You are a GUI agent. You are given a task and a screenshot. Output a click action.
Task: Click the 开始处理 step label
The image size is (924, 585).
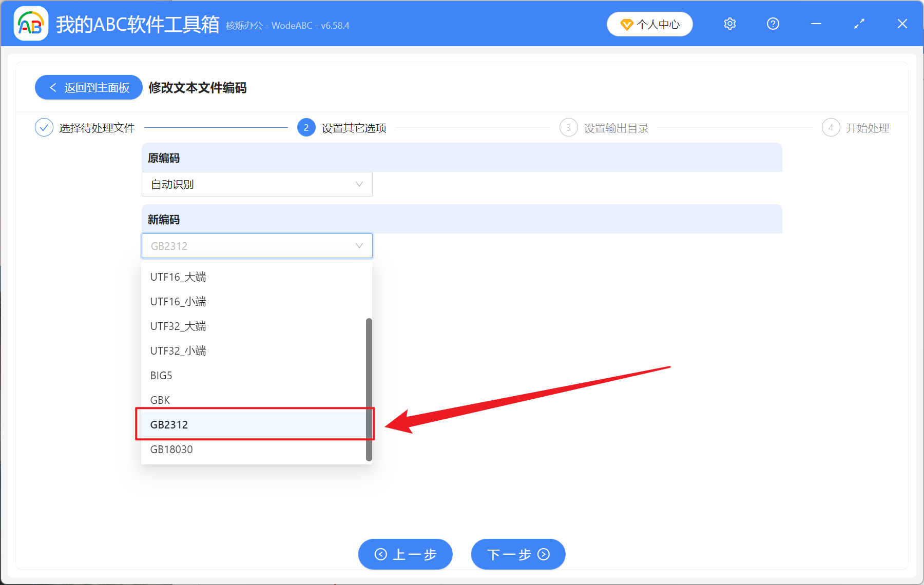[868, 128]
